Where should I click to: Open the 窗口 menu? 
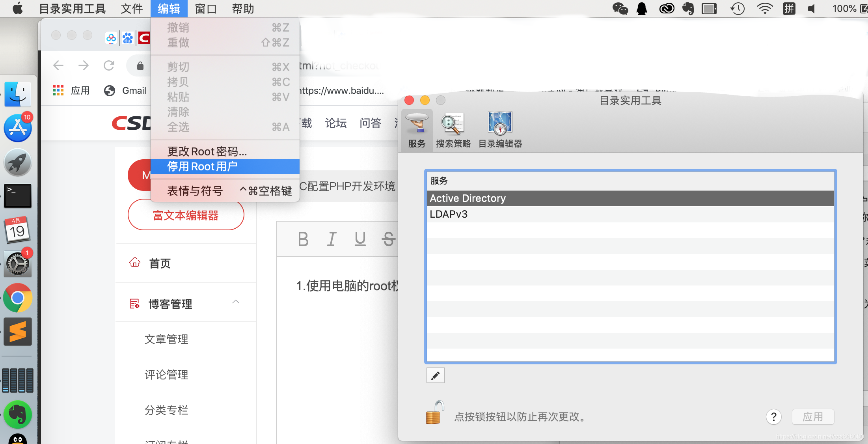tap(205, 9)
